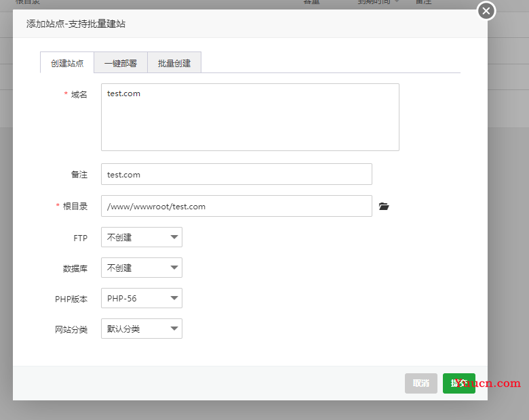Screen dimensions: 529x420
Task: Click the 网站分类 field label
Action: pos(71,330)
